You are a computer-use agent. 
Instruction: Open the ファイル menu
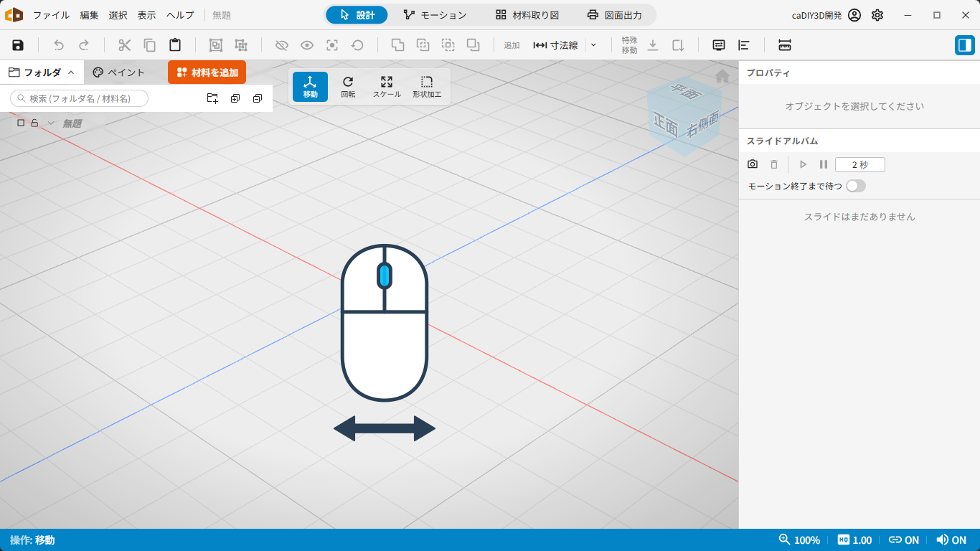(x=51, y=15)
